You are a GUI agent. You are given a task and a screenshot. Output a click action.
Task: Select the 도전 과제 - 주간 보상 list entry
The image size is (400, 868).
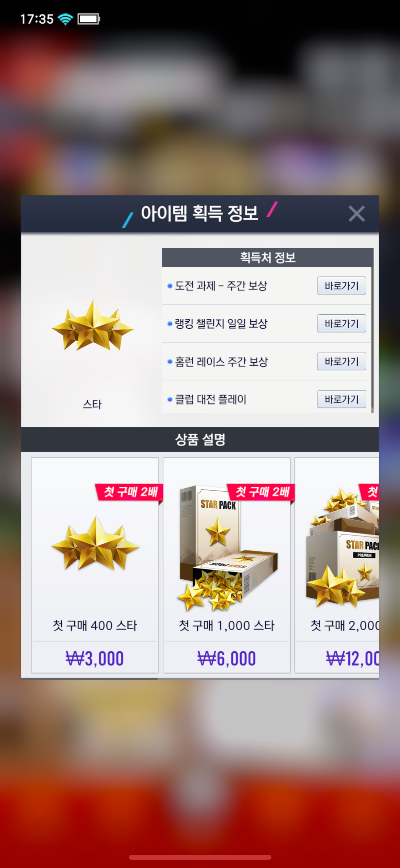tap(266, 286)
